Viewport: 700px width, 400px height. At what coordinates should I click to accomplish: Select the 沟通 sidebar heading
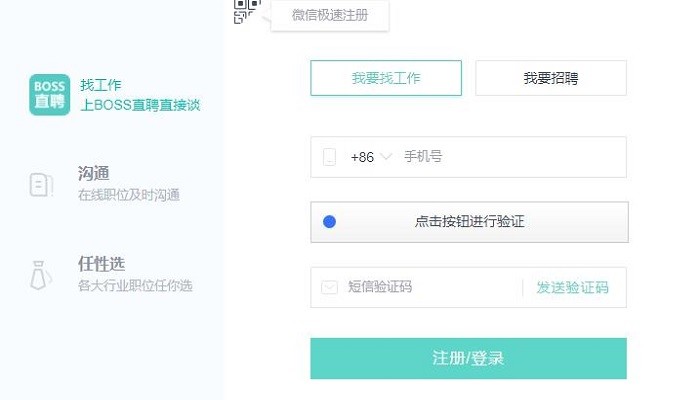coord(93,174)
